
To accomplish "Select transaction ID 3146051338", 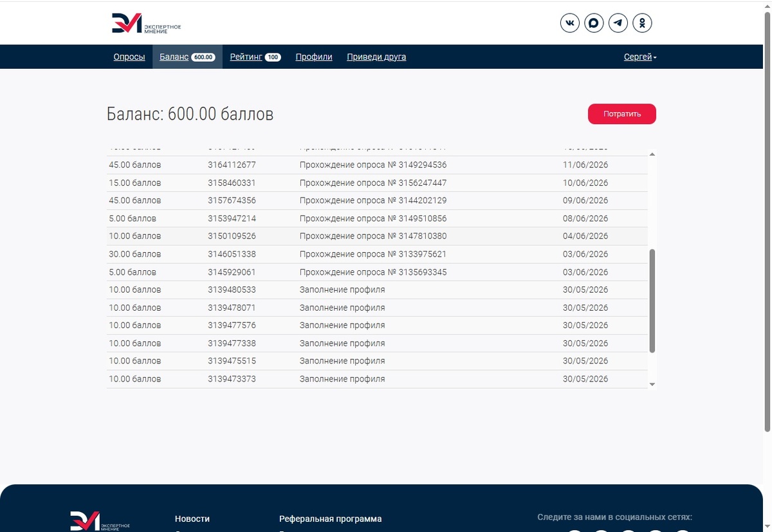I will pyautogui.click(x=232, y=254).
